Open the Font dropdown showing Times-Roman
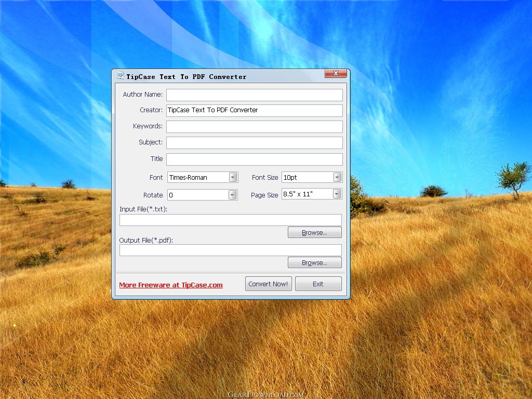 (x=233, y=177)
